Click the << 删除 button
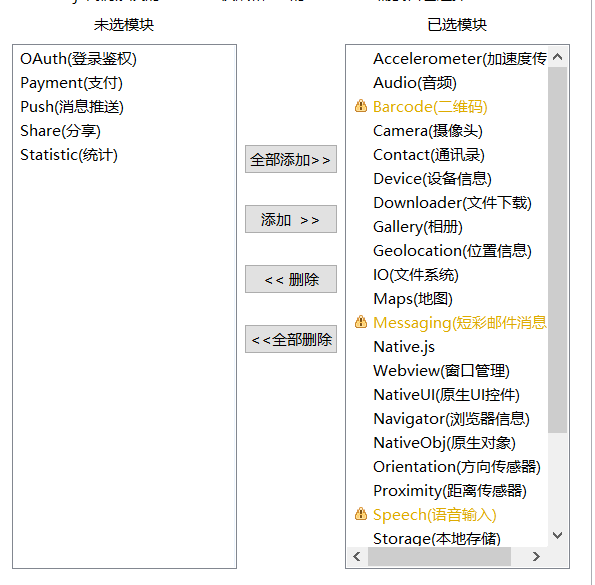Viewport: 595px width, 585px height. [291, 279]
